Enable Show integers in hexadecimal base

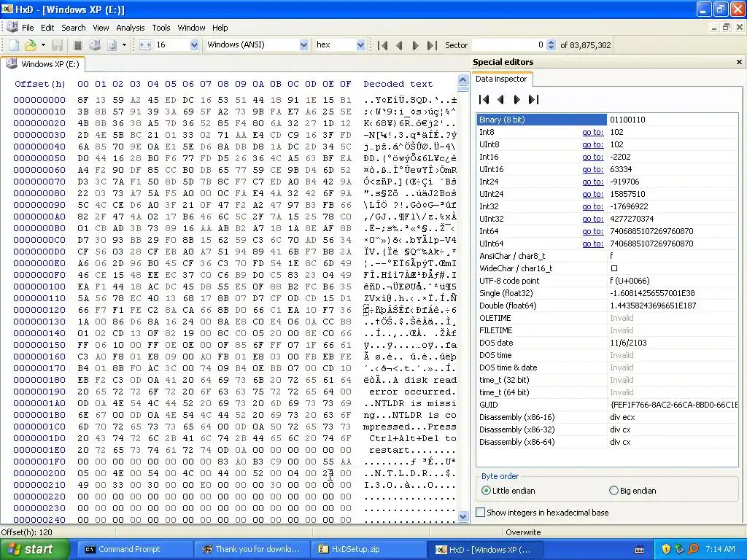point(481,513)
